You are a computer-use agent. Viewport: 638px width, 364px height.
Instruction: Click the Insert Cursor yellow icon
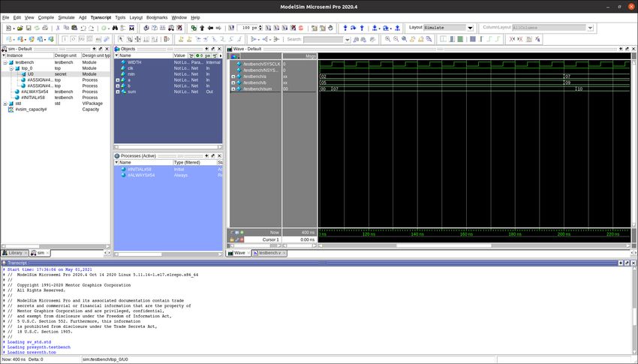(181, 39)
